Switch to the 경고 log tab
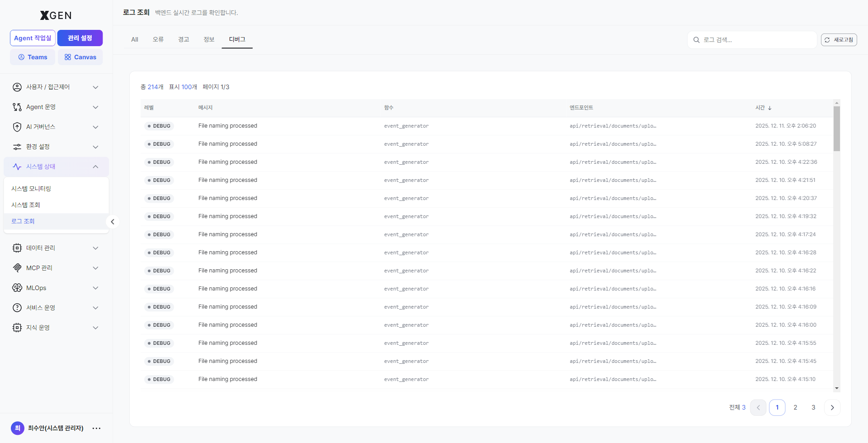Screen dimensions: 868x443 [x=184, y=39]
